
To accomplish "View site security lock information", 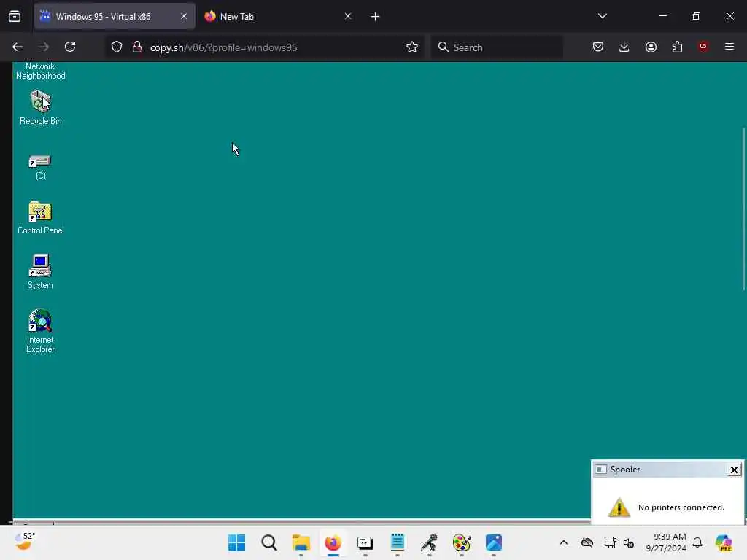I will click(x=136, y=47).
